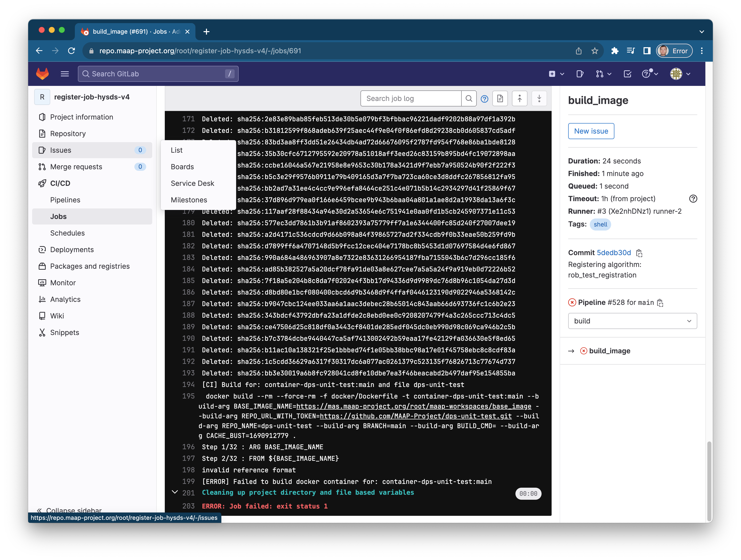This screenshot has width=741, height=560.
Task: Click the New issue button
Action: point(591,131)
